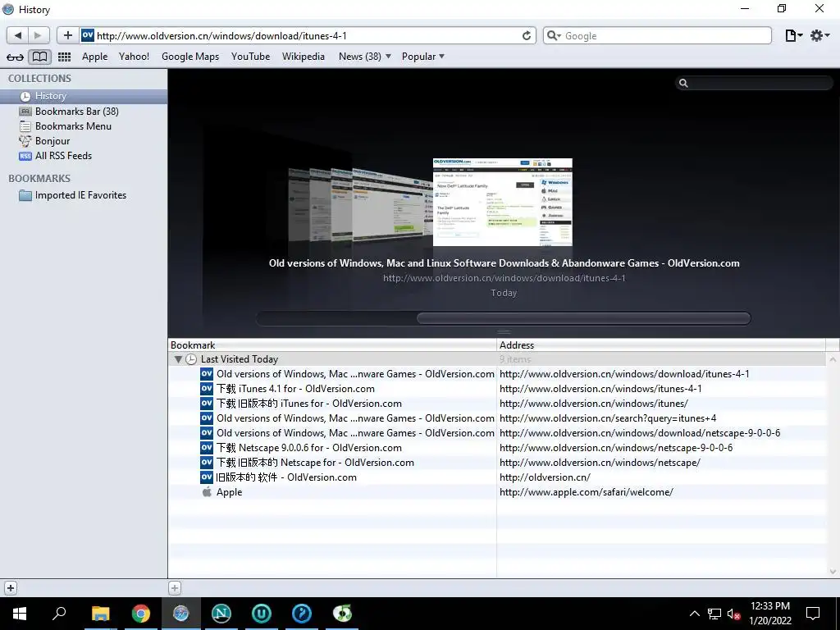Open the page menu document icon
This screenshot has width=840, height=630.
[793, 35]
